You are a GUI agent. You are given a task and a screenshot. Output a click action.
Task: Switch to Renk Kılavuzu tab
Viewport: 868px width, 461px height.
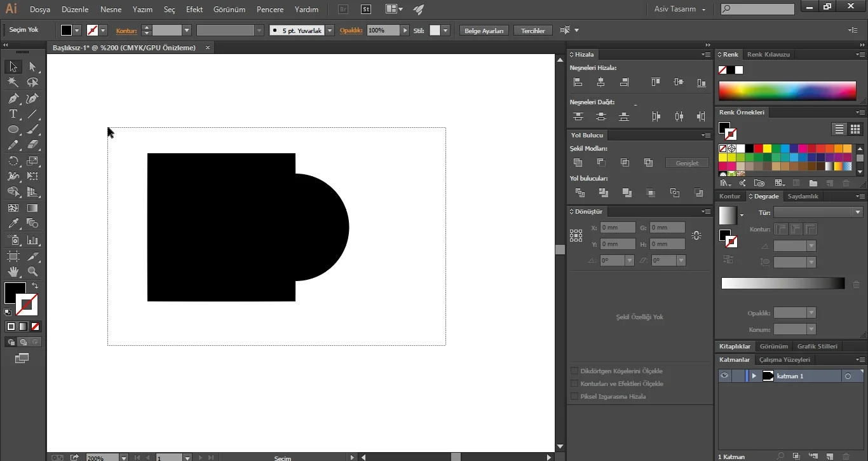point(768,55)
